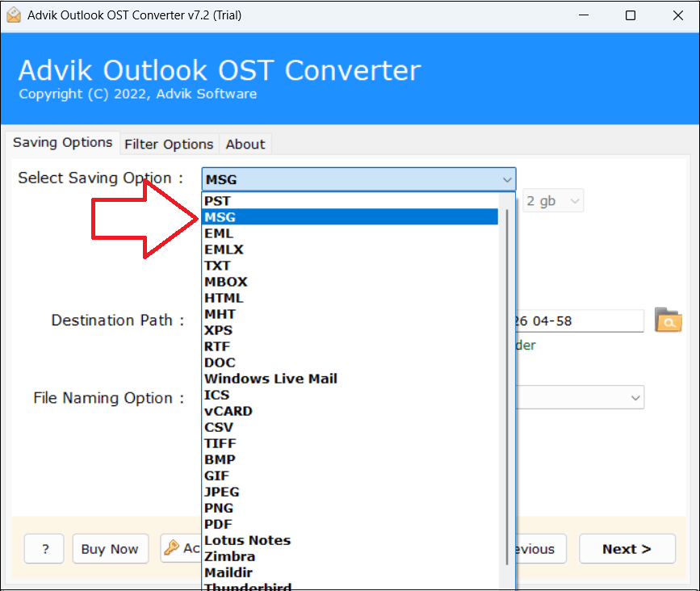Select Lotus Notes as the saving option
Image resolution: width=700 pixels, height=591 pixels.
coord(247,540)
